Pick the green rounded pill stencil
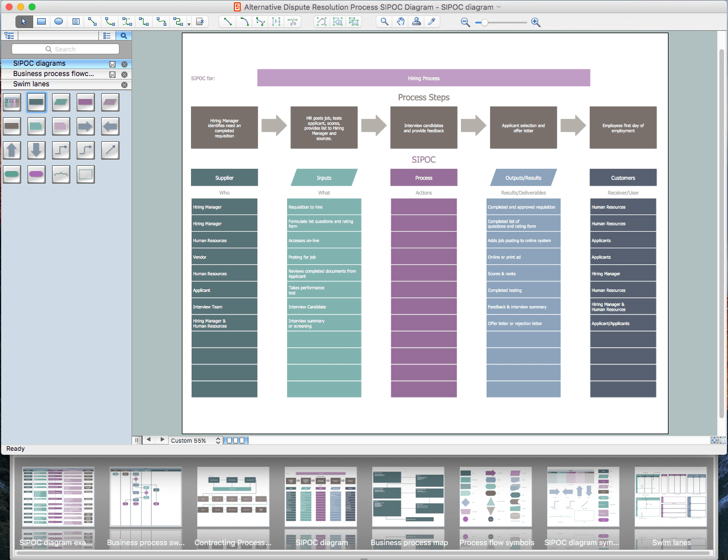The width and height of the screenshot is (728, 560). click(12, 174)
